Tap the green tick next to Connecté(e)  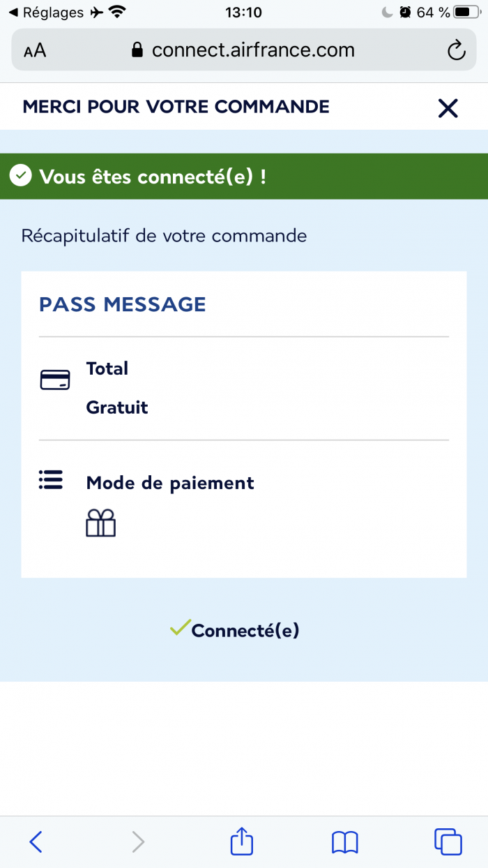pyautogui.click(x=180, y=627)
